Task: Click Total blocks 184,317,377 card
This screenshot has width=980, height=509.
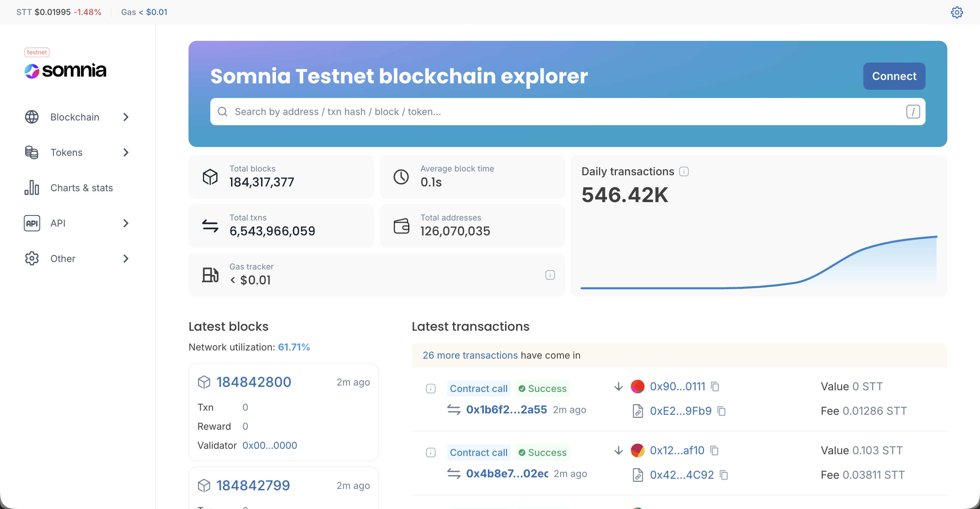Action: (281, 177)
